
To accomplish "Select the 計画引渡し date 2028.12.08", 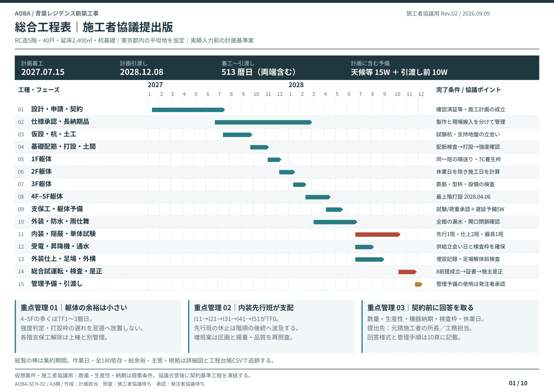I will pos(142,72).
